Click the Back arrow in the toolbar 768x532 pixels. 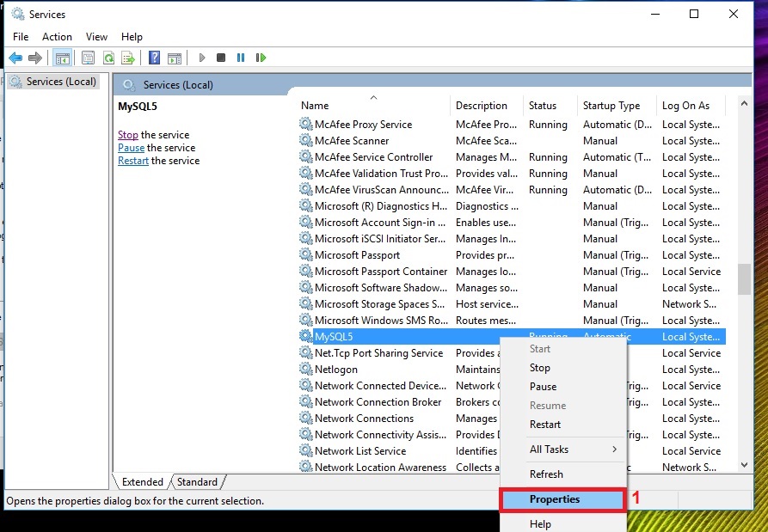[x=15, y=58]
